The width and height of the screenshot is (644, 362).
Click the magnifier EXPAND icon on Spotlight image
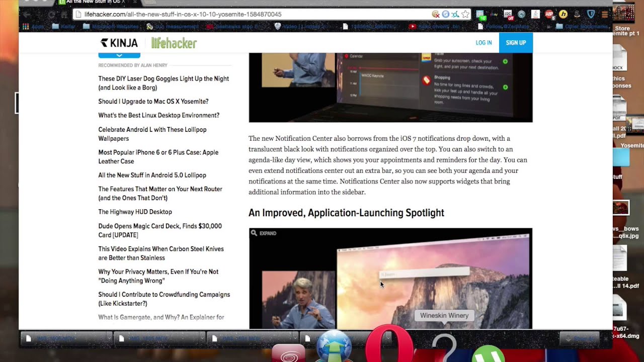(255, 233)
